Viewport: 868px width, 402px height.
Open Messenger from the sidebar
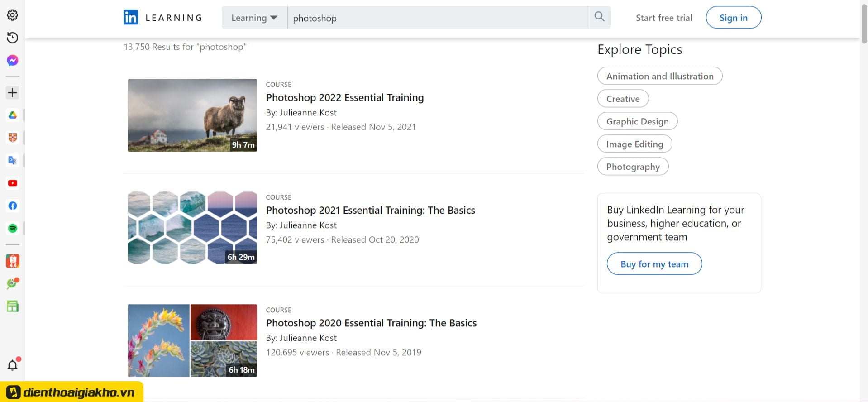[13, 60]
